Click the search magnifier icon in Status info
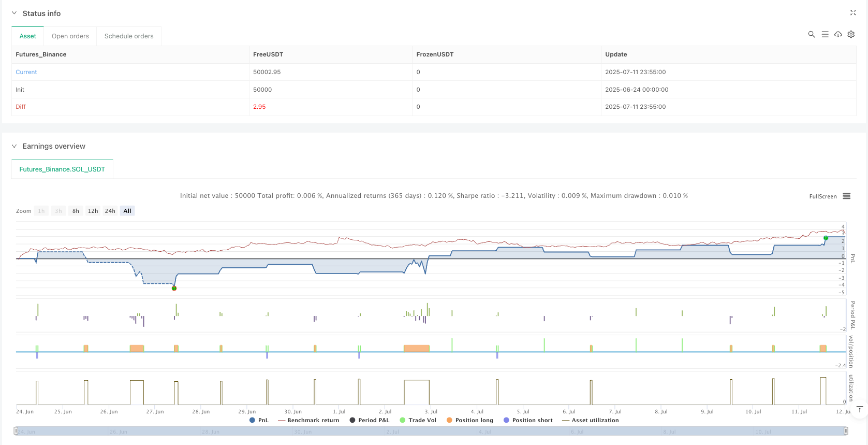 coord(811,34)
